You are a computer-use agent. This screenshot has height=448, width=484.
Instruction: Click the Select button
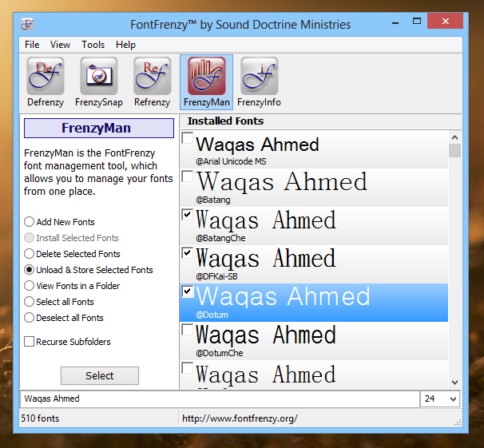point(100,376)
